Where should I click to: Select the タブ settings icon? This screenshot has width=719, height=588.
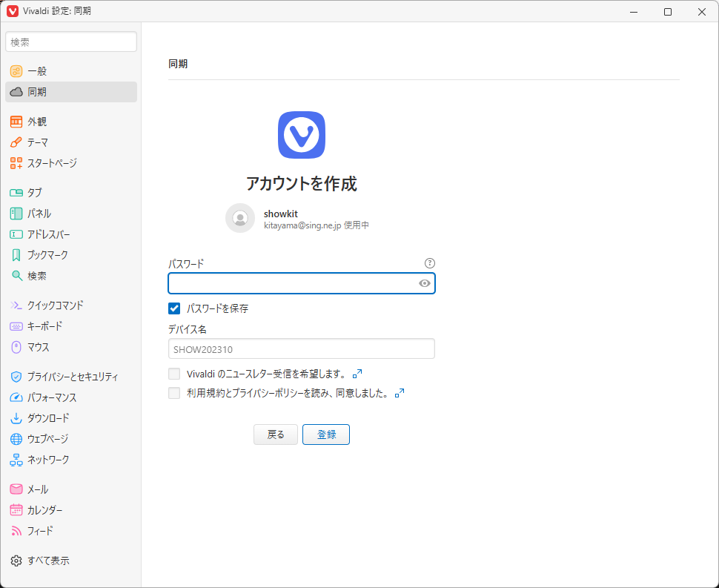pyautogui.click(x=16, y=193)
